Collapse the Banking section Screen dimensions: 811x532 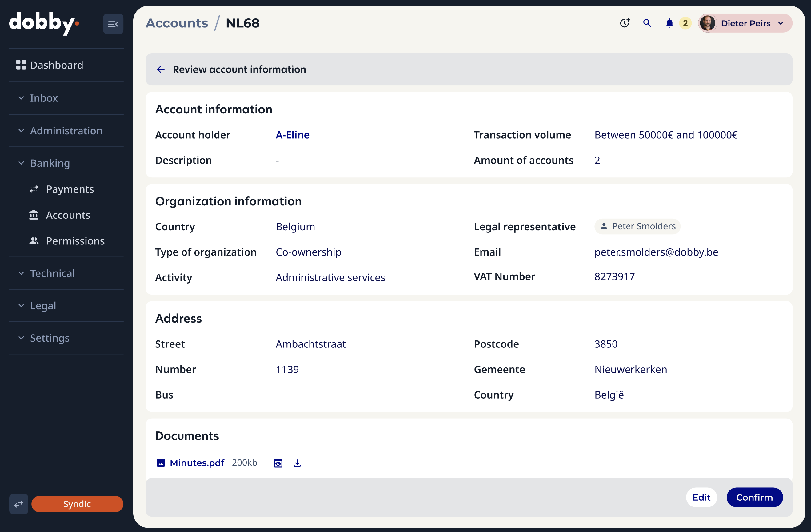pos(50,163)
